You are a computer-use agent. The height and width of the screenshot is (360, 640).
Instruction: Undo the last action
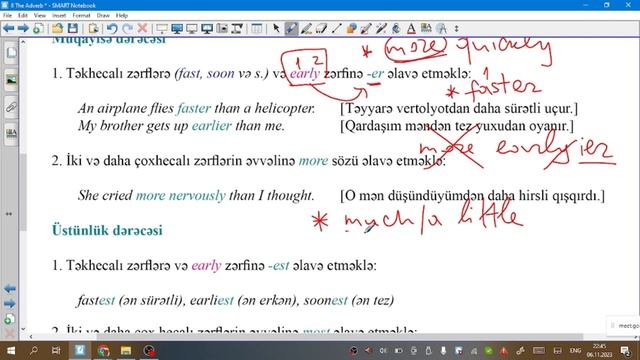click(112, 29)
